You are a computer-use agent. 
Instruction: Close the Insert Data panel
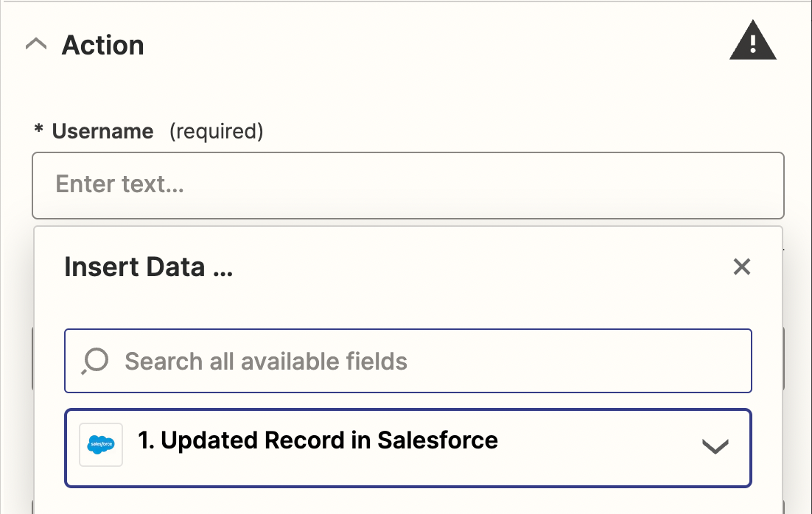[741, 267]
